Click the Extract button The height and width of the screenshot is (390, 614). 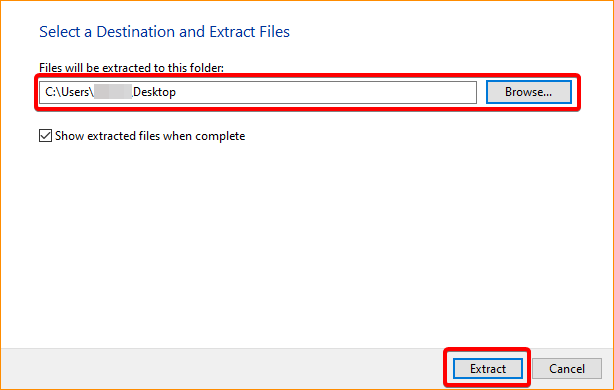tap(488, 368)
